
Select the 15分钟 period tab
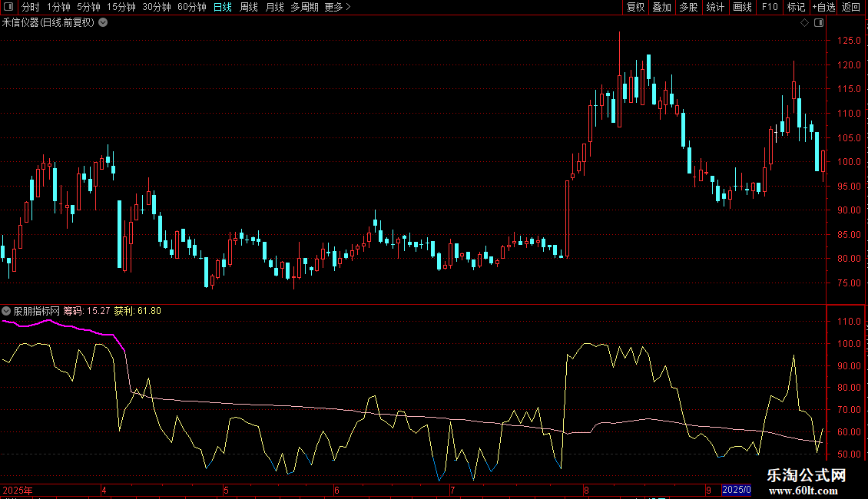(x=121, y=7)
